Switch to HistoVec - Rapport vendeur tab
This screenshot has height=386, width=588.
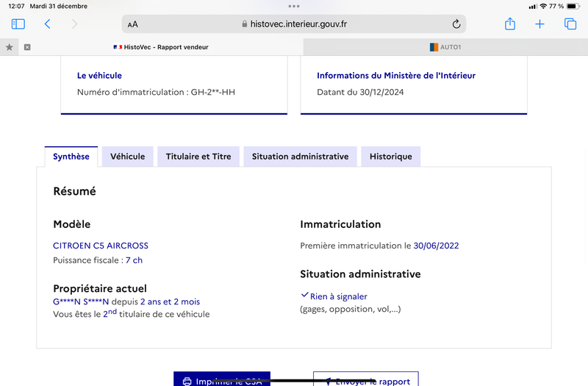(x=160, y=47)
